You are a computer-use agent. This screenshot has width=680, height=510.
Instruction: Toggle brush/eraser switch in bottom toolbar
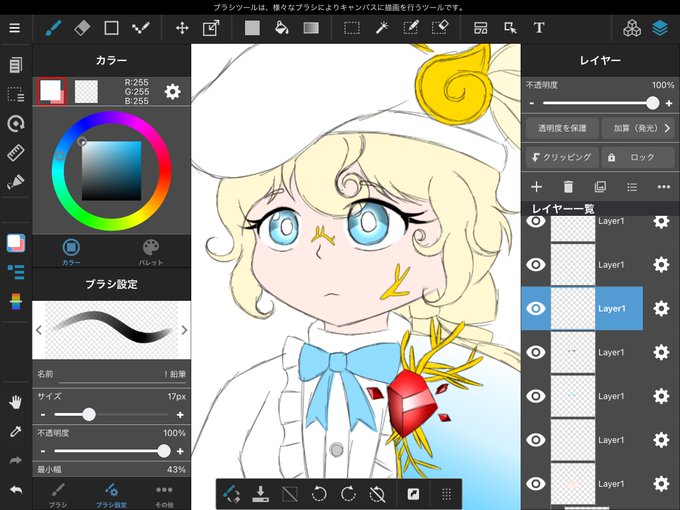coord(231,494)
